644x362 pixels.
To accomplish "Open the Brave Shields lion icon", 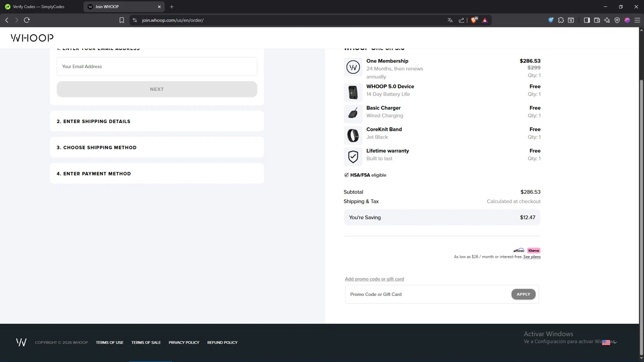I will tap(474, 20).
